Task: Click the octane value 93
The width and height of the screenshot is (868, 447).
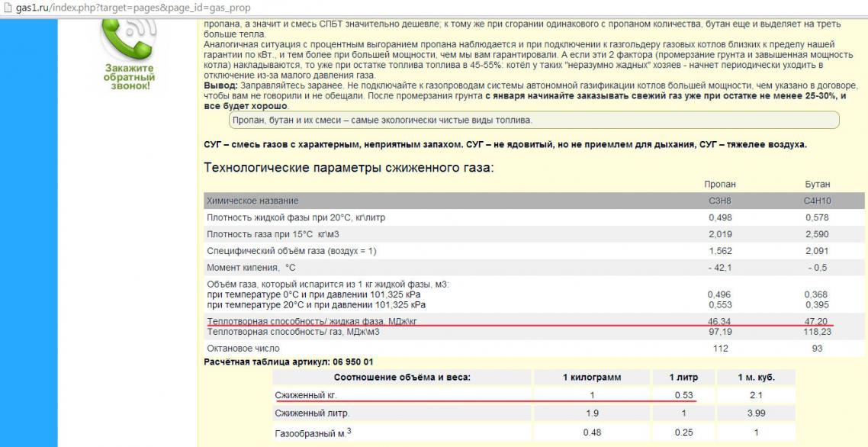Action: pos(817,349)
